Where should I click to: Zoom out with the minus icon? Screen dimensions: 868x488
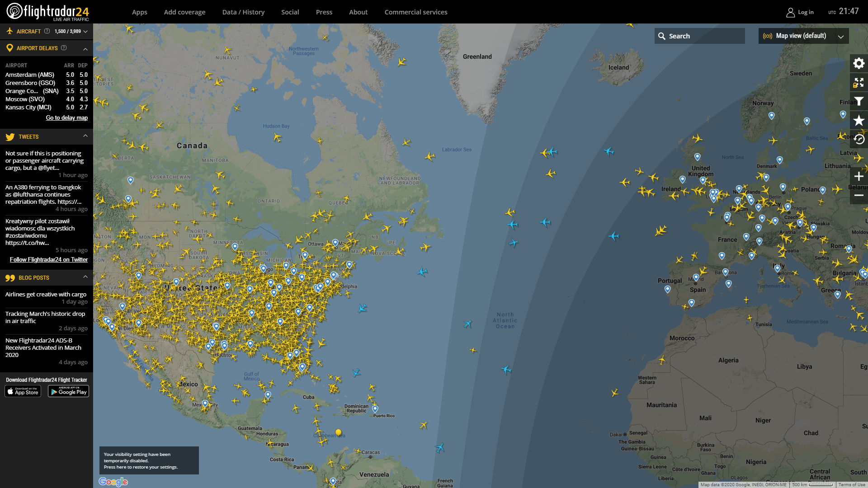pos(859,195)
